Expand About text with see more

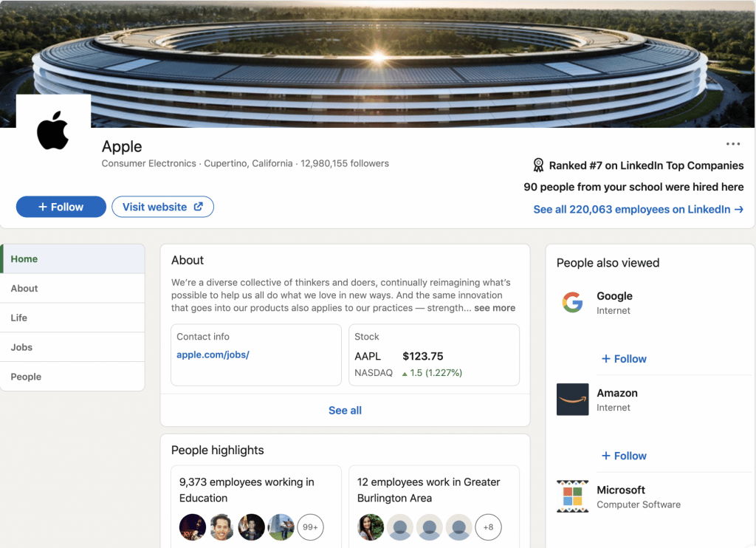pos(495,308)
